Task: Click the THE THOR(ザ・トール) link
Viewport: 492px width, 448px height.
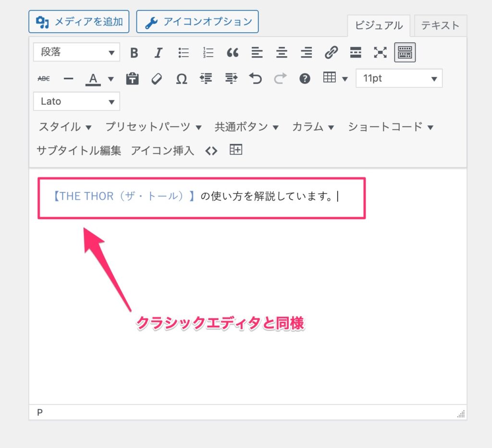Action: pos(123,196)
